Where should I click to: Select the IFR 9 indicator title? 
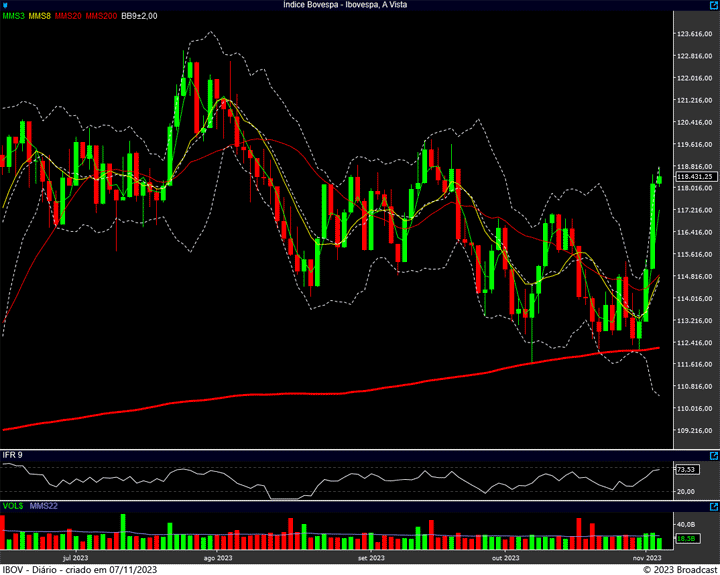pyautogui.click(x=13, y=455)
